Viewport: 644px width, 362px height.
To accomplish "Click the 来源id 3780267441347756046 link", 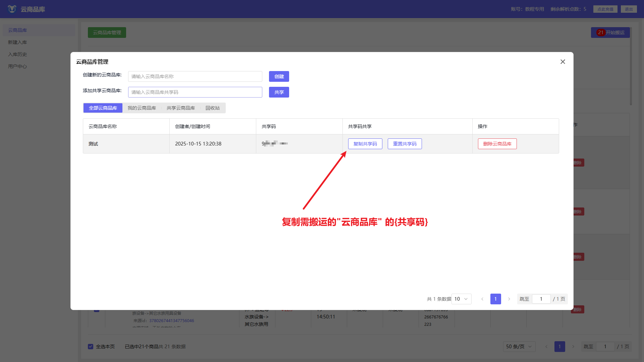I will [171, 321].
